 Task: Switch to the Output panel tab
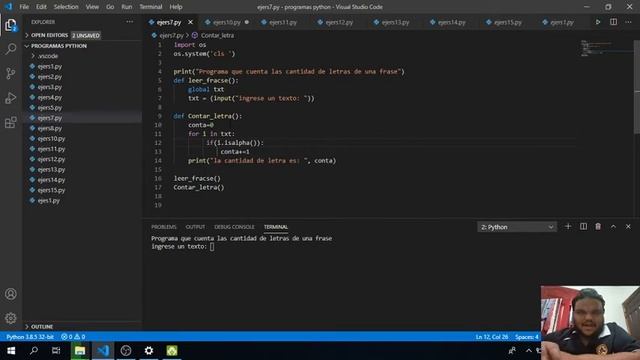(x=195, y=227)
